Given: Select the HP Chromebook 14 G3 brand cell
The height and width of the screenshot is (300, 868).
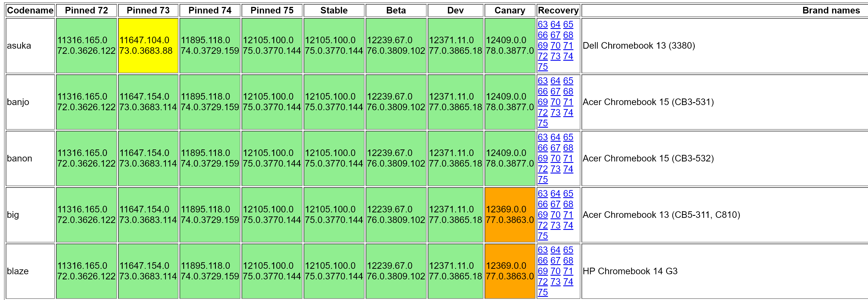Looking at the screenshot, I should (x=724, y=271).
